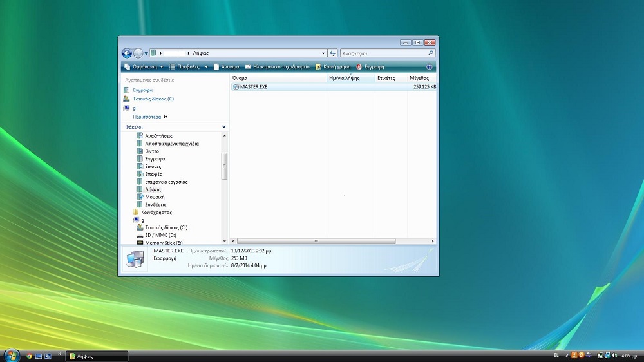The width and height of the screenshot is (644, 362).
Task: Select Έγγραφα in the folder tree
Action: click(155, 159)
